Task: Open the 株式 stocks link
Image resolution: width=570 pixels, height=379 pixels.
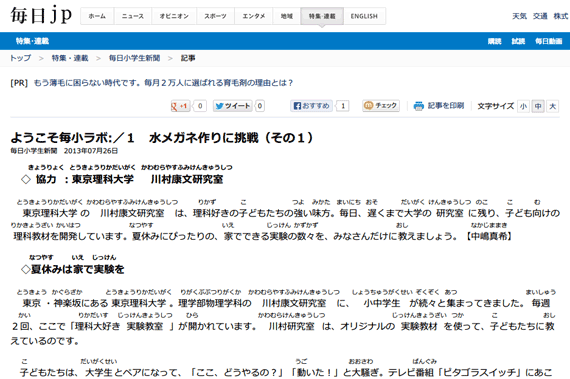Action: click(561, 16)
